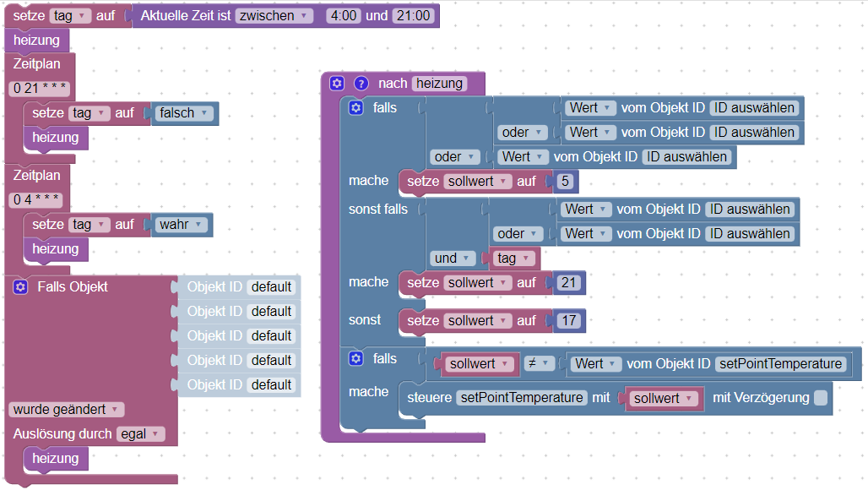Image resolution: width=868 pixels, height=490 pixels.
Task: Open tag variable dropdown before Aktuelle Zeit ist
Action: point(70,15)
